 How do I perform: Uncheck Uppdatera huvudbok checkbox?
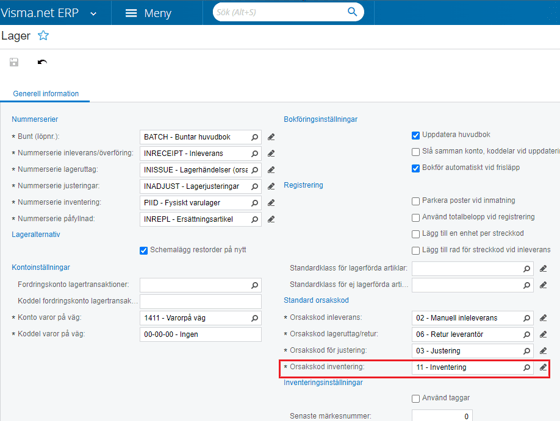(415, 135)
